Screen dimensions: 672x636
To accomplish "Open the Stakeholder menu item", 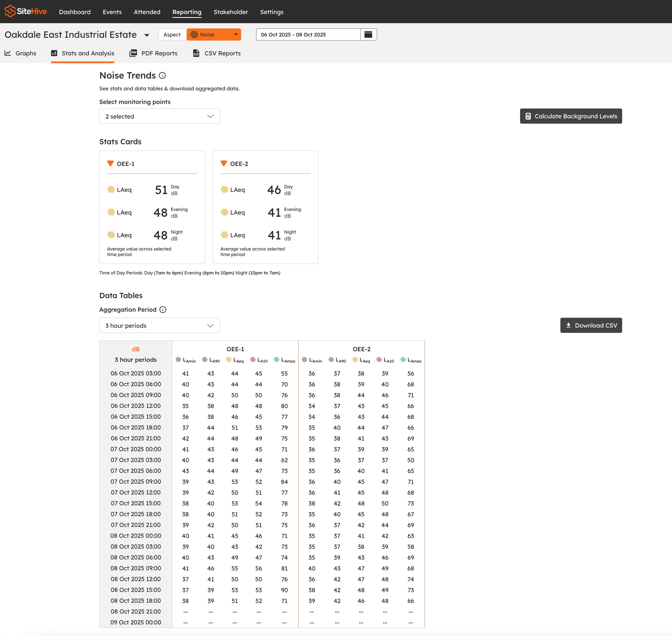I will point(231,12).
